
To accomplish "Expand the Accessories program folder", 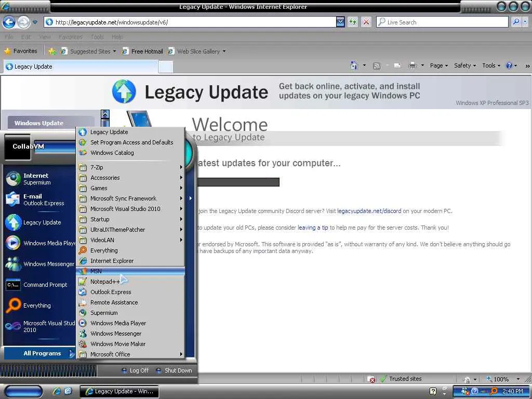I will point(130,178).
